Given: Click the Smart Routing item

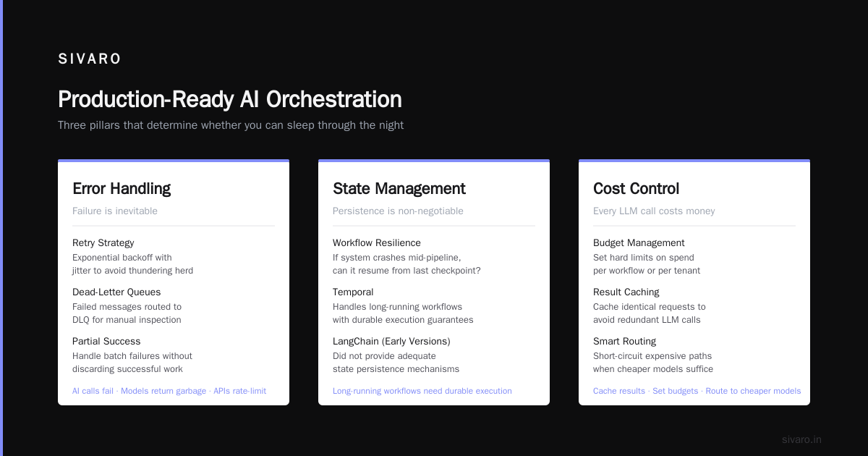Looking at the screenshot, I should tap(625, 342).
